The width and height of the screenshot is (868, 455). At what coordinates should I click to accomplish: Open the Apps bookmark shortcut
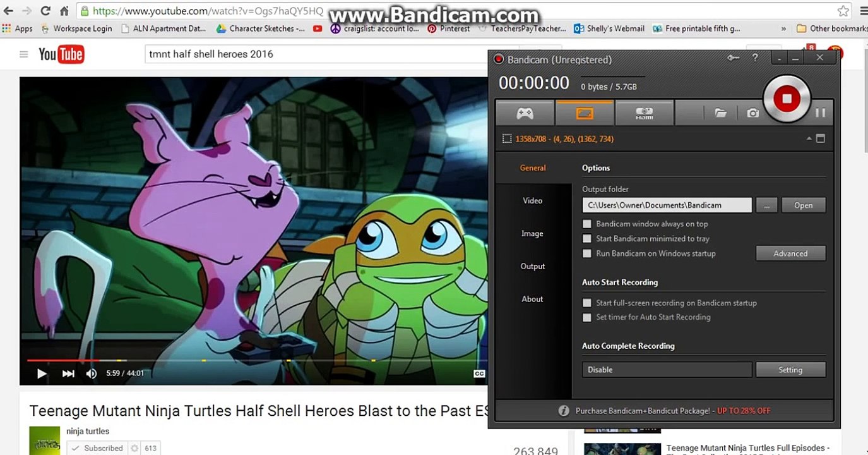coord(18,28)
